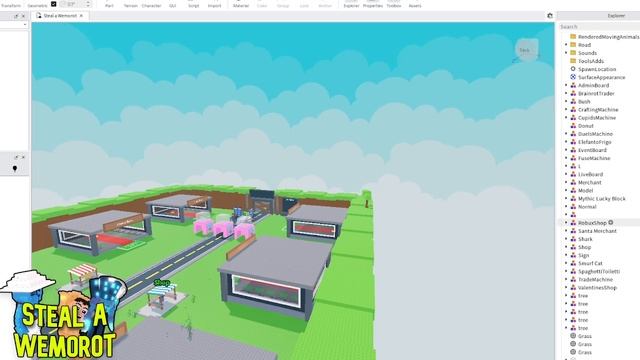Pin the upper left docked panel
The width and height of the screenshot is (640, 360).
tap(16, 16)
